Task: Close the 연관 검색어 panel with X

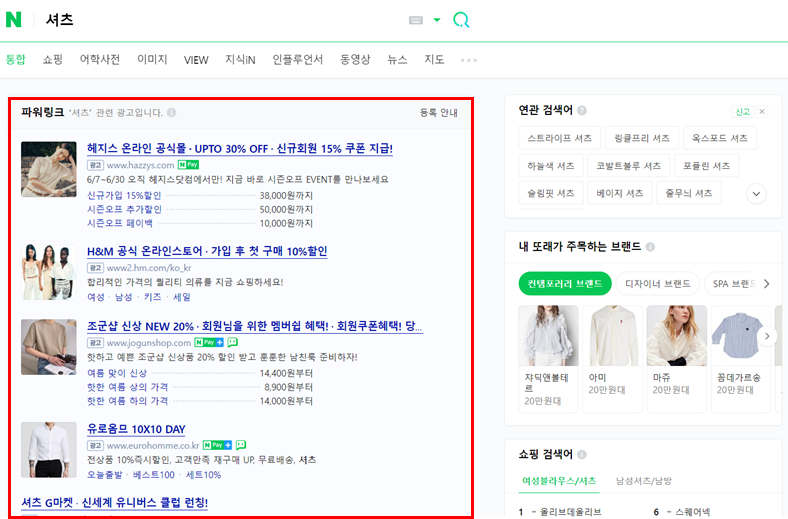Action: (x=762, y=112)
